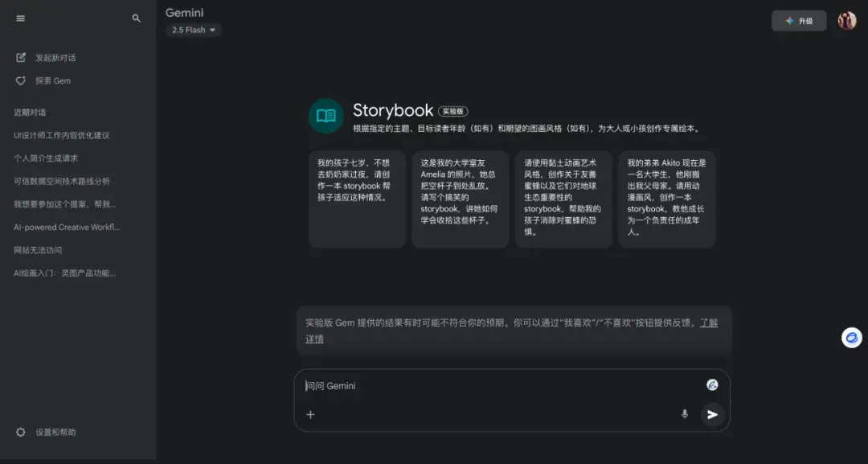
Task: Expand the 2.5 Flash model dropdown
Action: [x=193, y=30]
